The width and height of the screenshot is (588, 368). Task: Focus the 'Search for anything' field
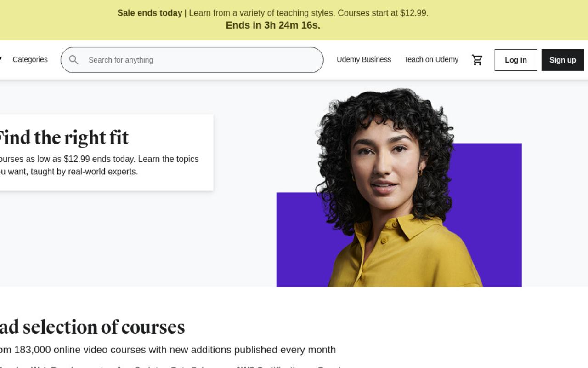pyautogui.click(x=192, y=60)
